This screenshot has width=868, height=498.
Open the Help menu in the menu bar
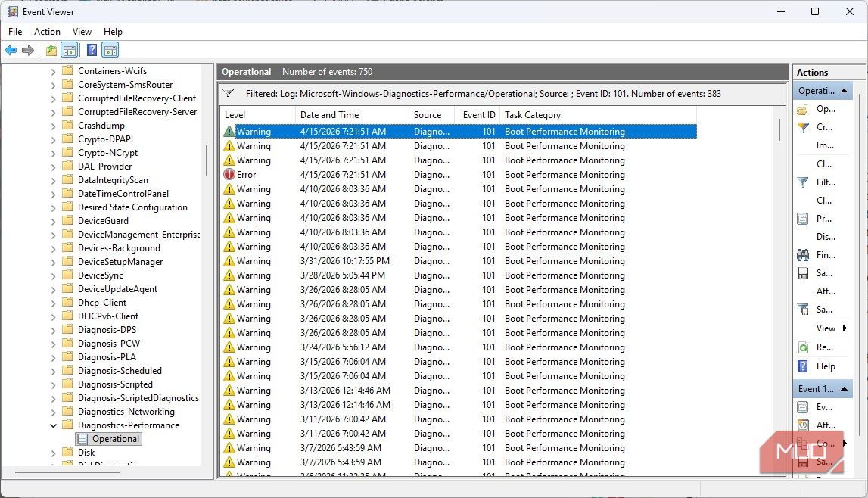pyautogui.click(x=113, y=32)
